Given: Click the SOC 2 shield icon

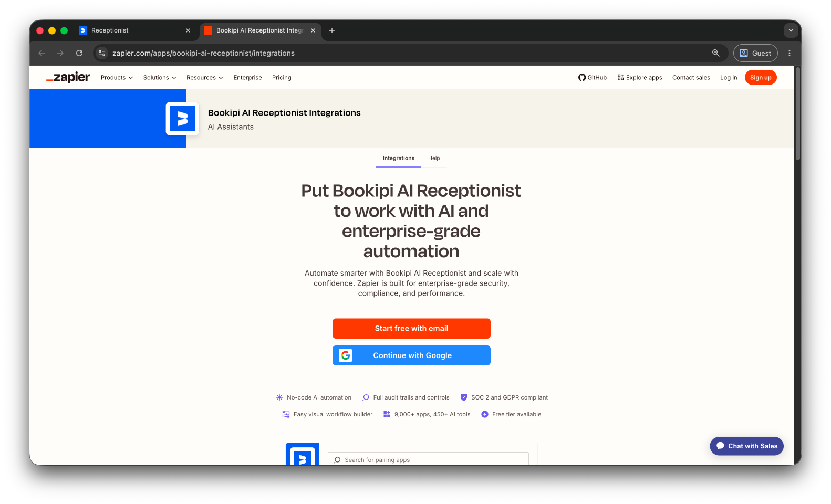Looking at the screenshot, I should pos(464,397).
